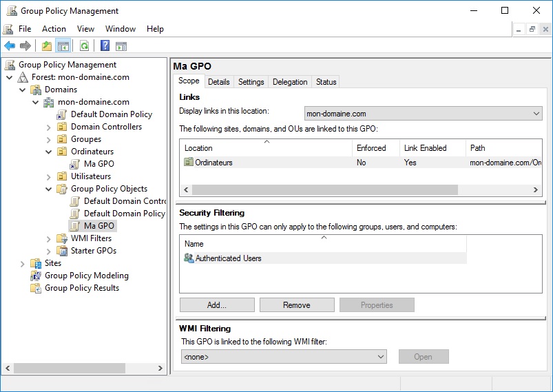The height and width of the screenshot is (392, 553).
Task: Sort links by the Location column header
Action: pyautogui.click(x=266, y=148)
